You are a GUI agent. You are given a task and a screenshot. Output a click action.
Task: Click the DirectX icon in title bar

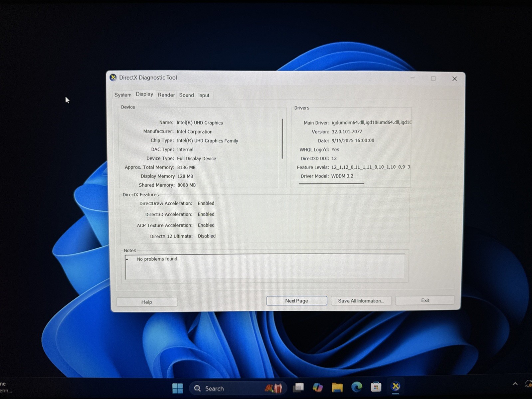(113, 78)
